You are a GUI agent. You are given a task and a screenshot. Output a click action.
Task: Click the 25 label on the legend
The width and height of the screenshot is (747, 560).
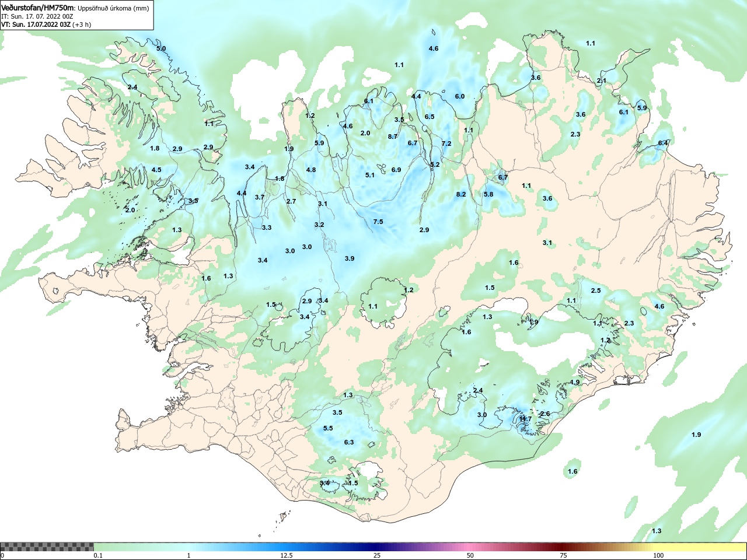(x=378, y=556)
